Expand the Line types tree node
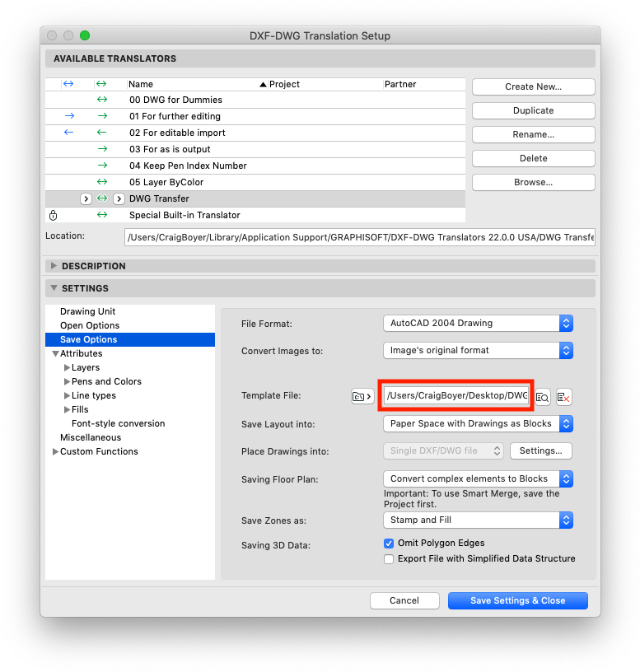The width and height of the screenshot is (640, 672). coord(67,395)
